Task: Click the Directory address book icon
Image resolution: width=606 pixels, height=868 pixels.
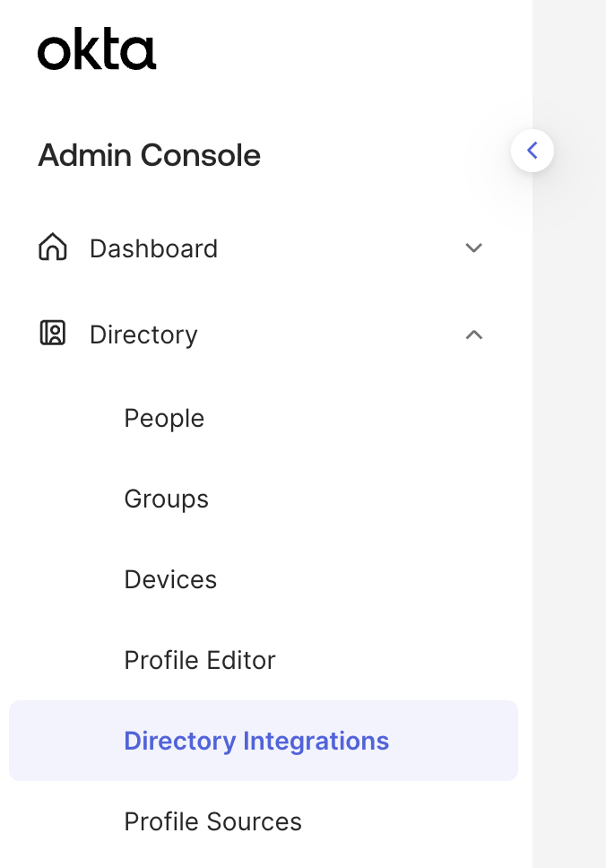Action: click(53, 334)
